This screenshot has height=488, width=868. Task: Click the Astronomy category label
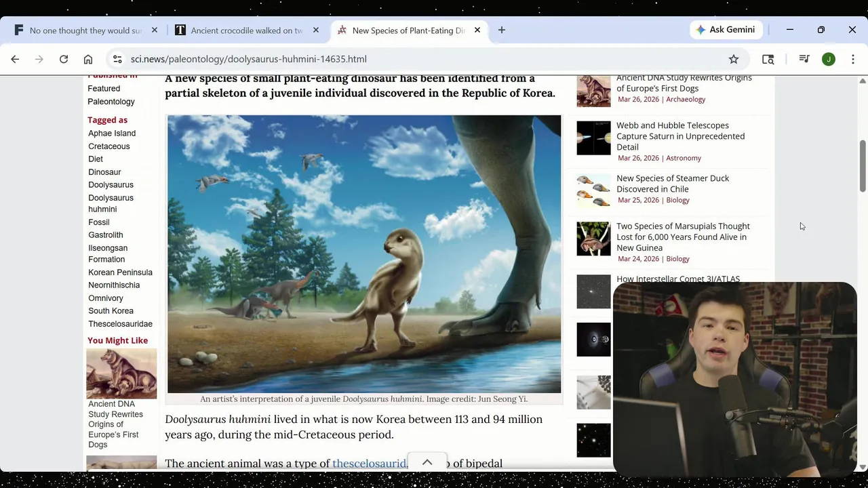684,158
